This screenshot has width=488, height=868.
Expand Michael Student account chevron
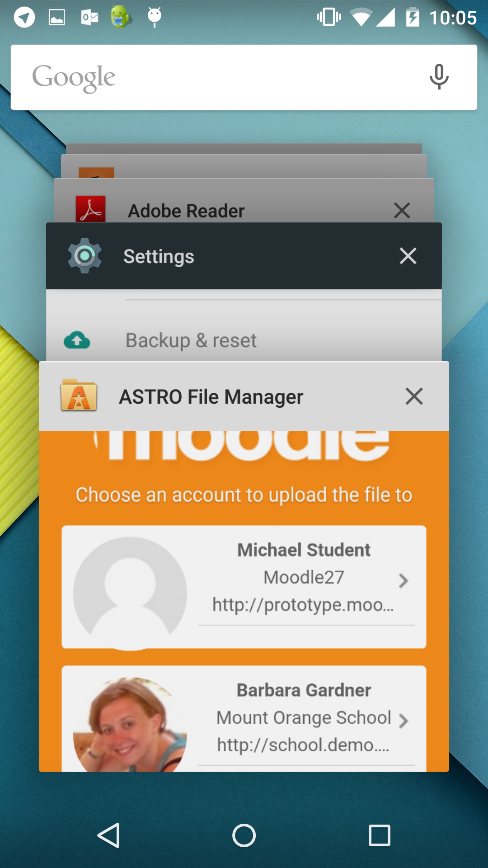pos(403,580)
